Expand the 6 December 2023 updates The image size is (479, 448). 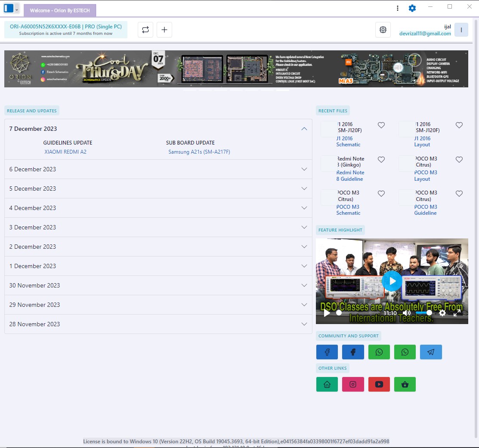click(158, 169)
